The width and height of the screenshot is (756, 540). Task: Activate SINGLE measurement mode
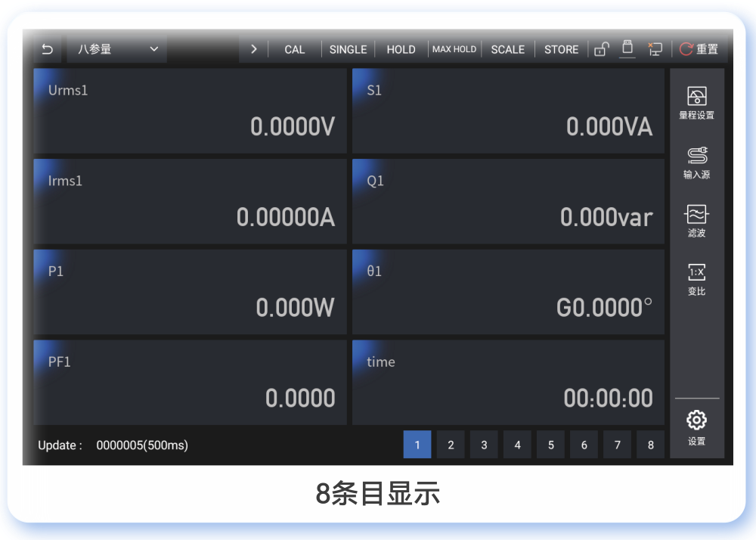point(348,49)
